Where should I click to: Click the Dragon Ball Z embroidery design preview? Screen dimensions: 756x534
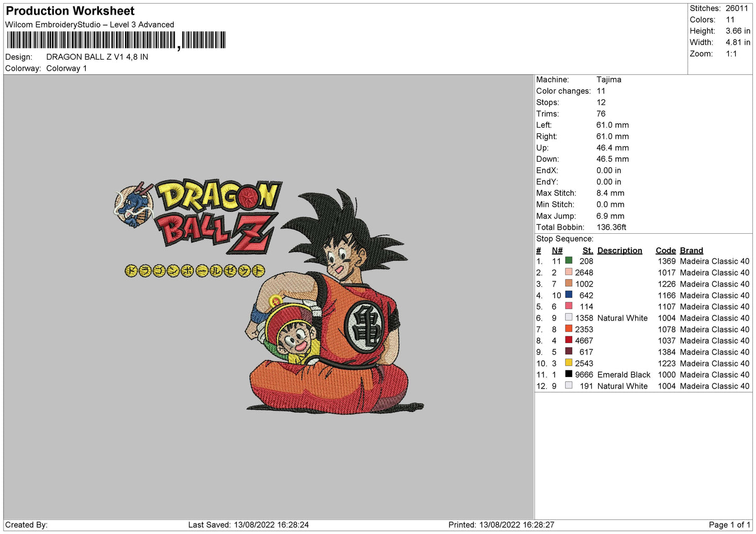(x=268, y=297)
